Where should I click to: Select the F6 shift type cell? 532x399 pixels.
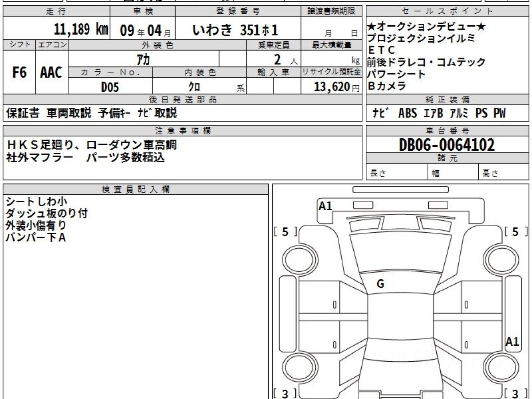coord(19,72)
